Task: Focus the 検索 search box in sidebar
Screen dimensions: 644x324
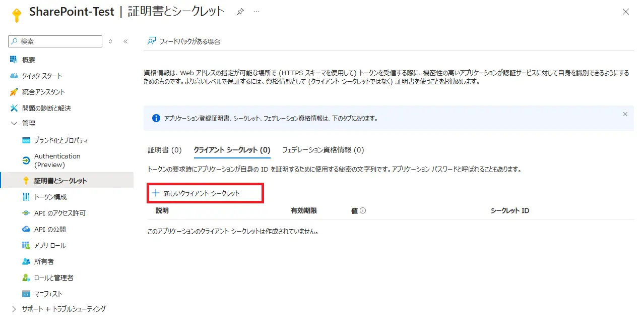Action: 55,41
